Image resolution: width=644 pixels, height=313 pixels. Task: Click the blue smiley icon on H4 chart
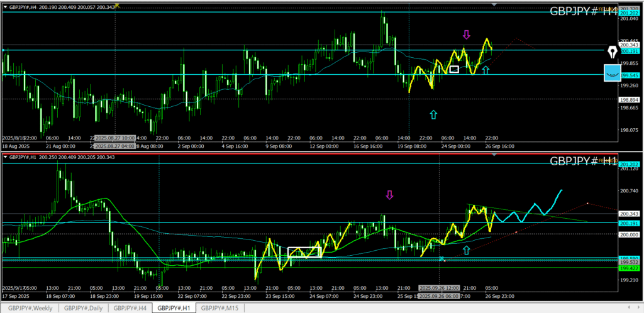tap(611, 73)
